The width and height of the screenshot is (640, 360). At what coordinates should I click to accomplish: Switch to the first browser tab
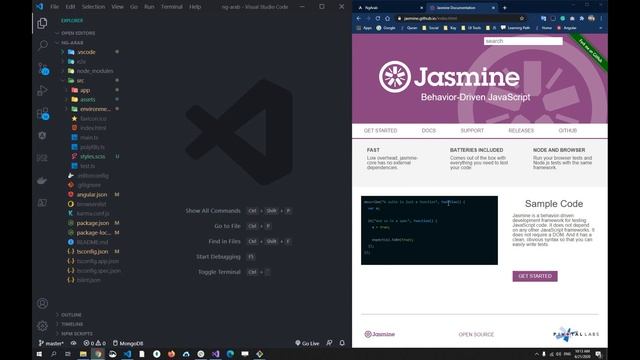pyautogui.click(x=390, y=8)
